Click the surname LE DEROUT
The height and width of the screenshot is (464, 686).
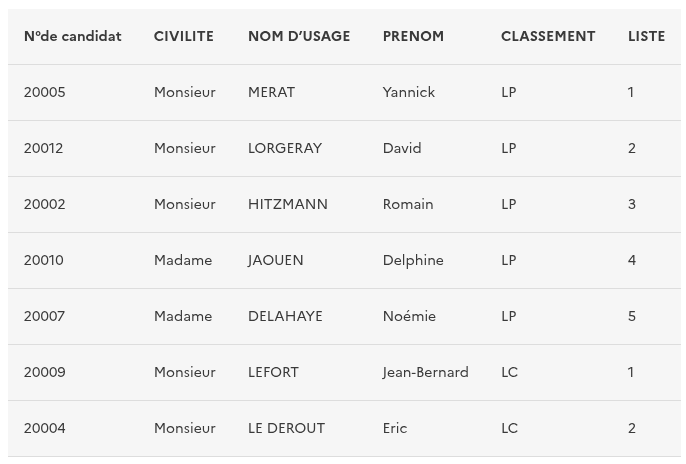click(x=286, y=428)
